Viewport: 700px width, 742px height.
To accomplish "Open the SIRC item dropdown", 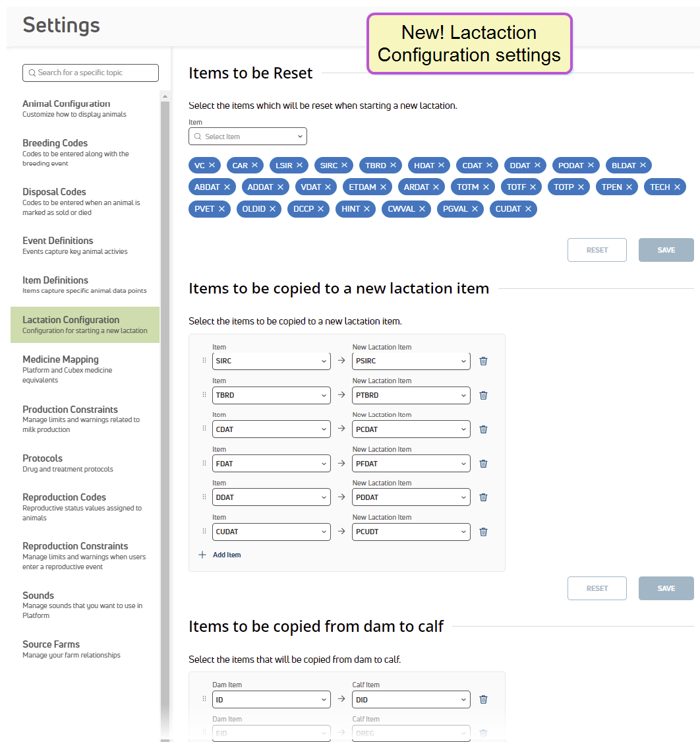I will [x=272, y=361].
